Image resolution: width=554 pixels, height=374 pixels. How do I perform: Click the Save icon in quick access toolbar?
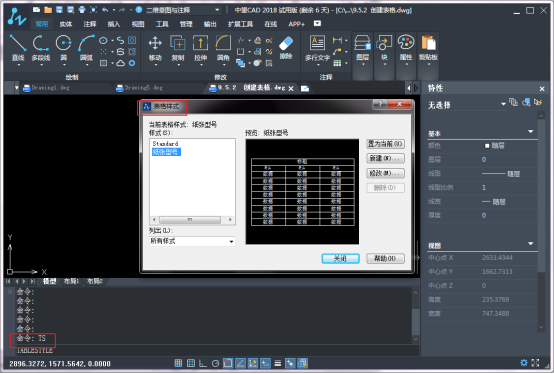[59, 10]
